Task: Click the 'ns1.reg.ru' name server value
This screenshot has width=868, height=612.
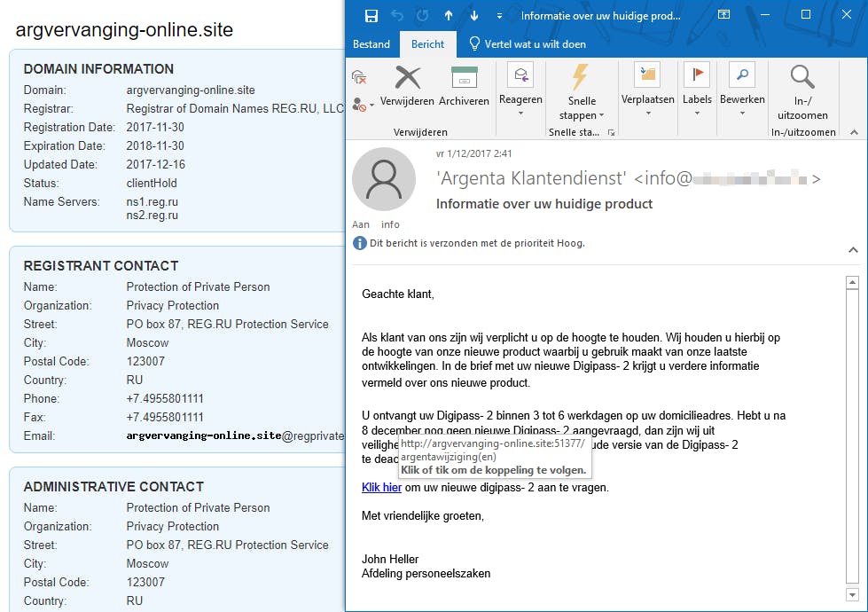Action: 152,202
